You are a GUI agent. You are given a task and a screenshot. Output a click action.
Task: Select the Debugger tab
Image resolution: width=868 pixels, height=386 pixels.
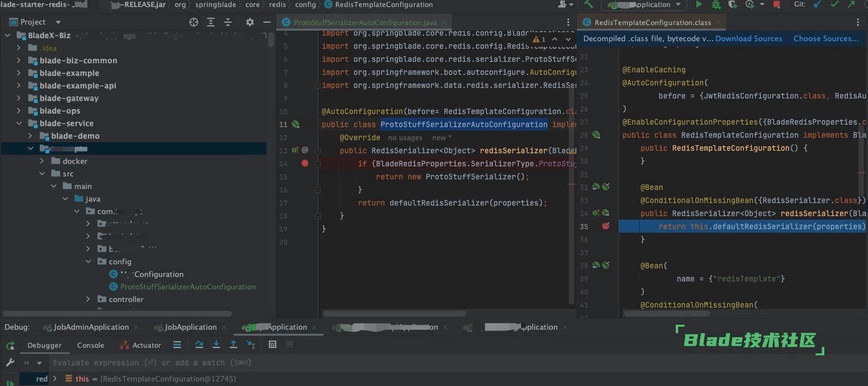pyautogui.click(x=44, y=345)
